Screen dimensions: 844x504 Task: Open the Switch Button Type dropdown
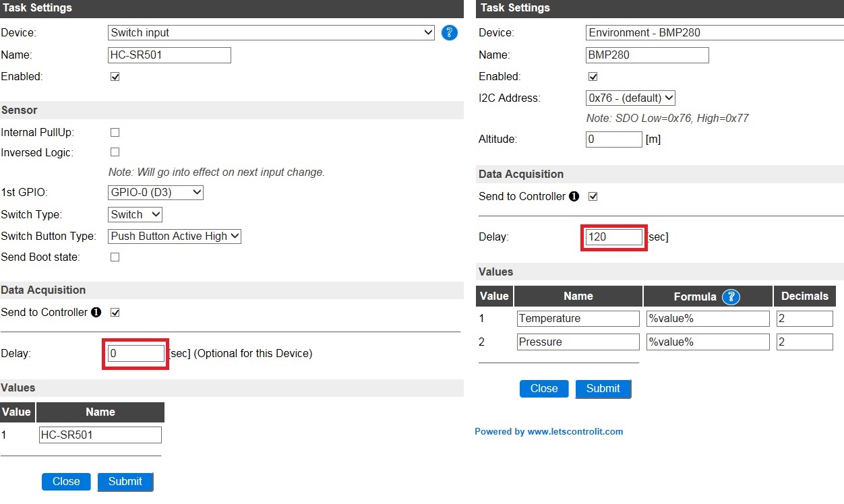175,236
